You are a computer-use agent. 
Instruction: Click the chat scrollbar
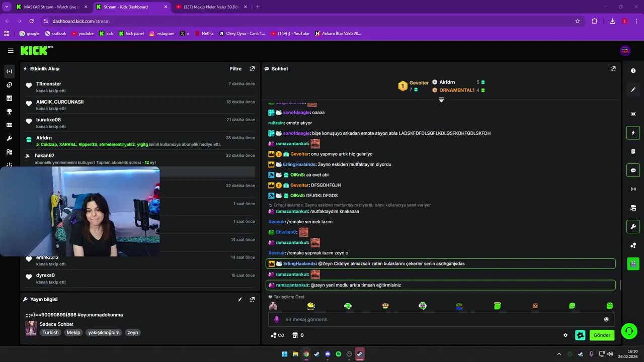(620, 285)
